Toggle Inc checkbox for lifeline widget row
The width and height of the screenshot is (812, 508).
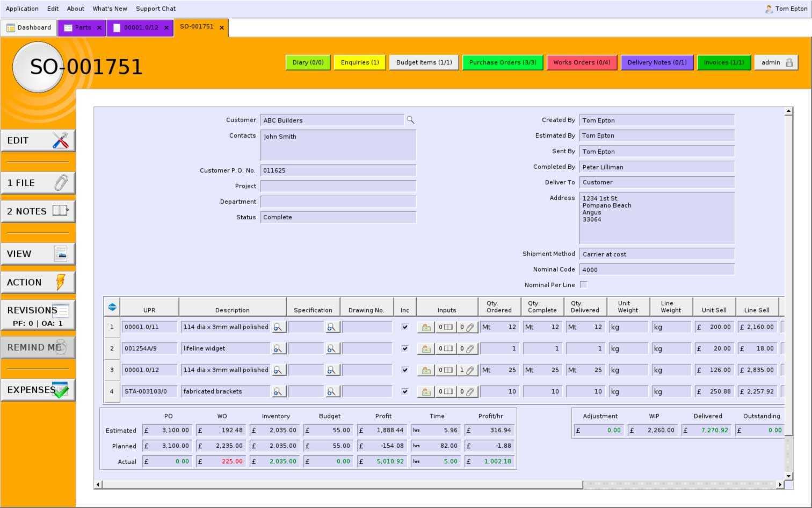click(x=405, y=348)
